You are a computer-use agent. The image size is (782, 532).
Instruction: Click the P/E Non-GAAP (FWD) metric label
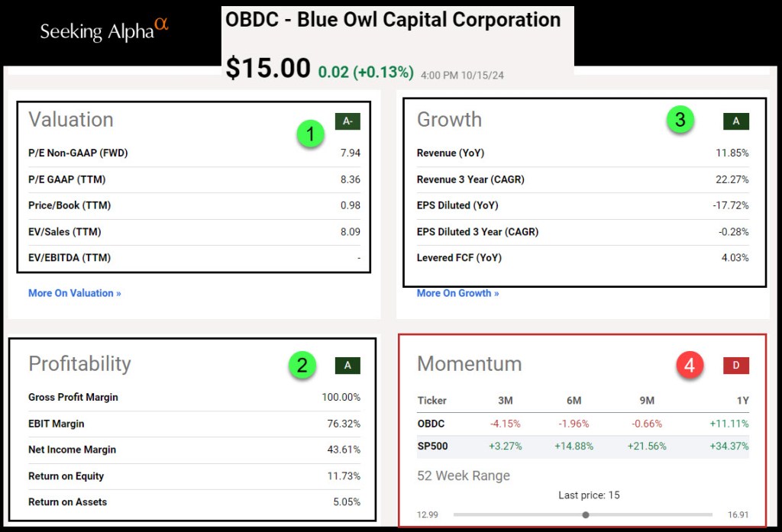(78, 153)
